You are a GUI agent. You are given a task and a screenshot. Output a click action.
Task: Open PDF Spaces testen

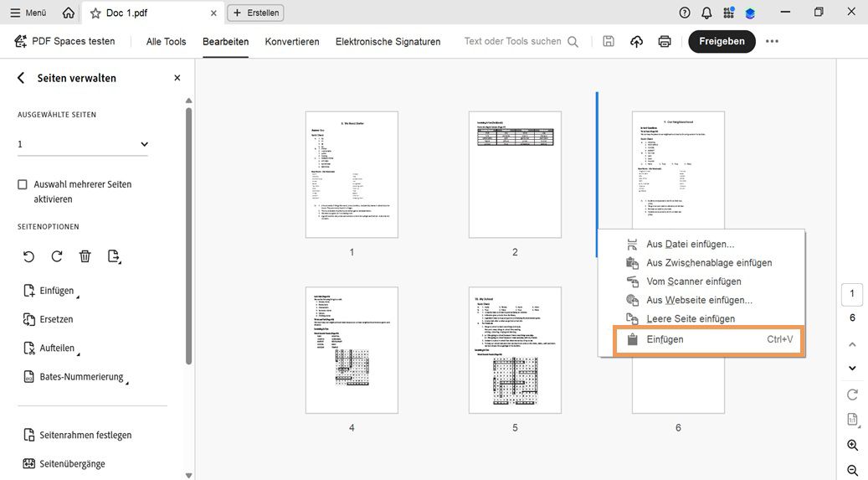click(64, 41)
